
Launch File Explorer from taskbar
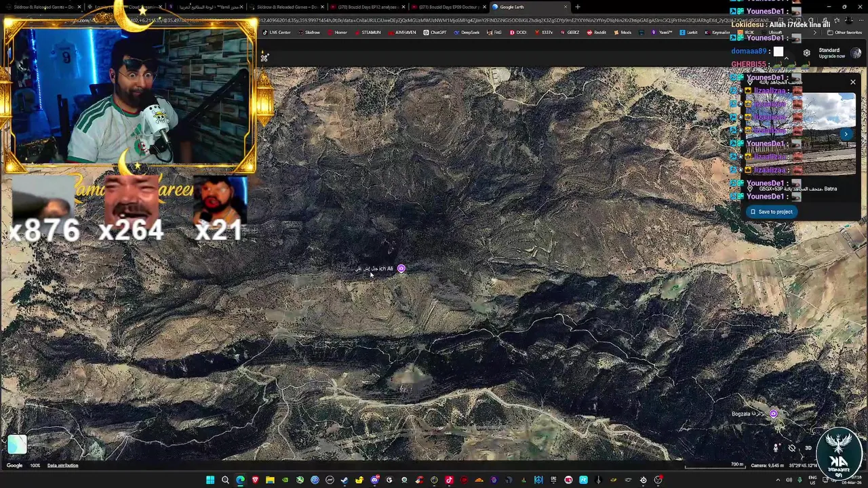coord(270,480)
